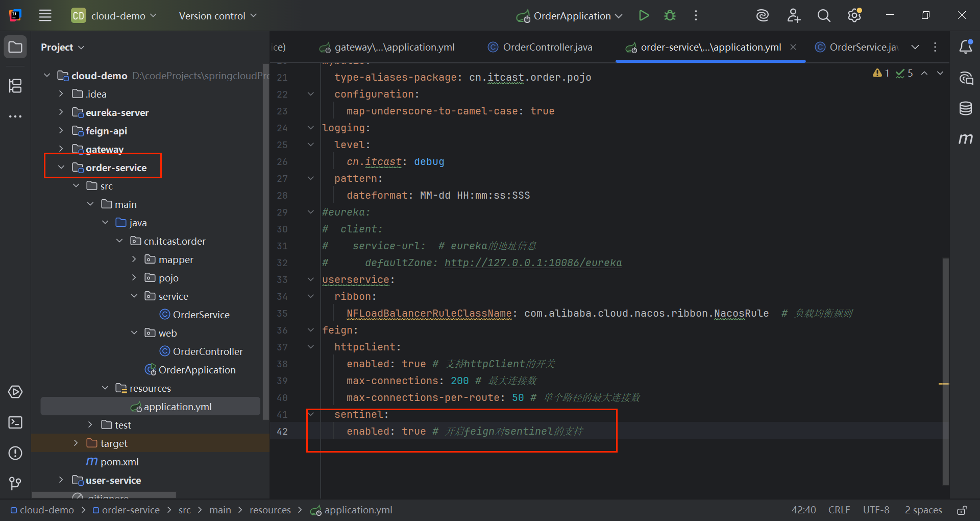The width and height of the screenshot is (980, 521).
Task: Open the Notifications bell
Action: pos(966,47)
